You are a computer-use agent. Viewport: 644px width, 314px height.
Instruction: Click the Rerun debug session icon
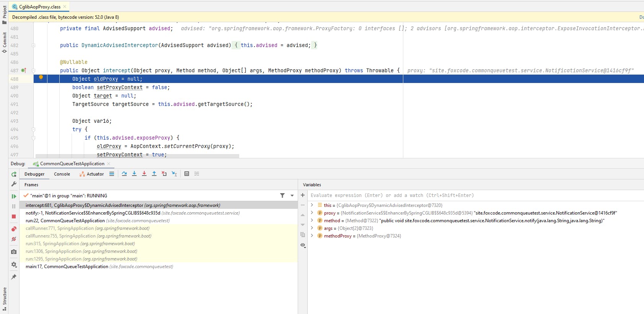[x=14, y=174]
